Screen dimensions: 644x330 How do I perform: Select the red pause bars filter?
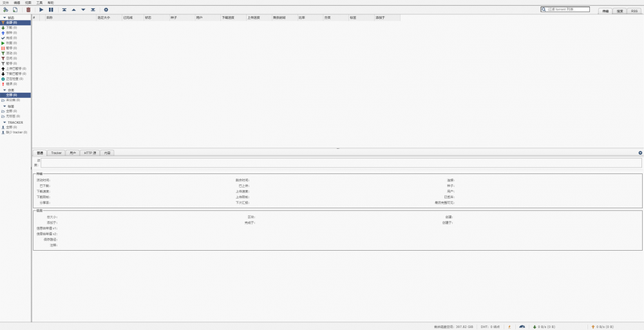(x=15, y=48)
